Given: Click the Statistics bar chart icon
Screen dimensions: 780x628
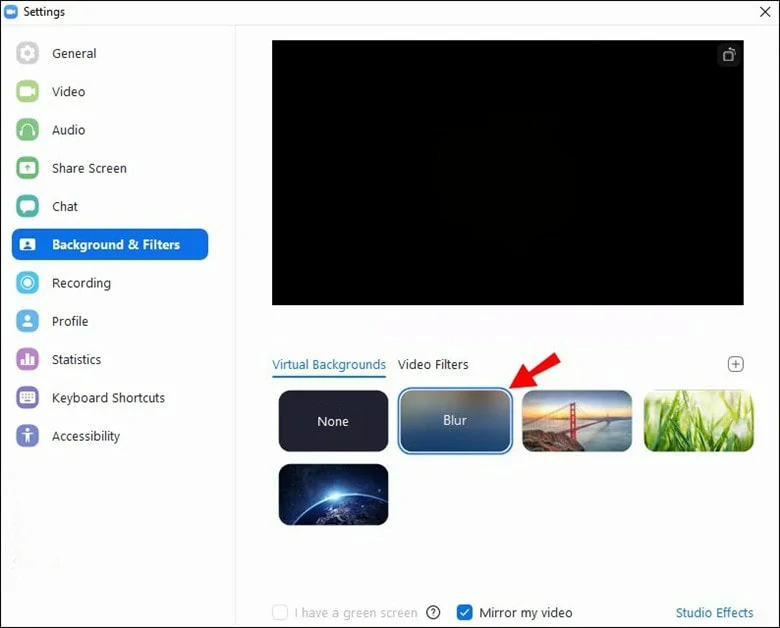Looking at the screenshot, I should point(27,359).
